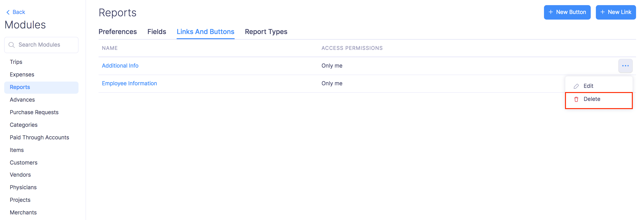Click the pencil Edit icon
Viewport: 644px width, 220px height.
[x=576, y=86]
